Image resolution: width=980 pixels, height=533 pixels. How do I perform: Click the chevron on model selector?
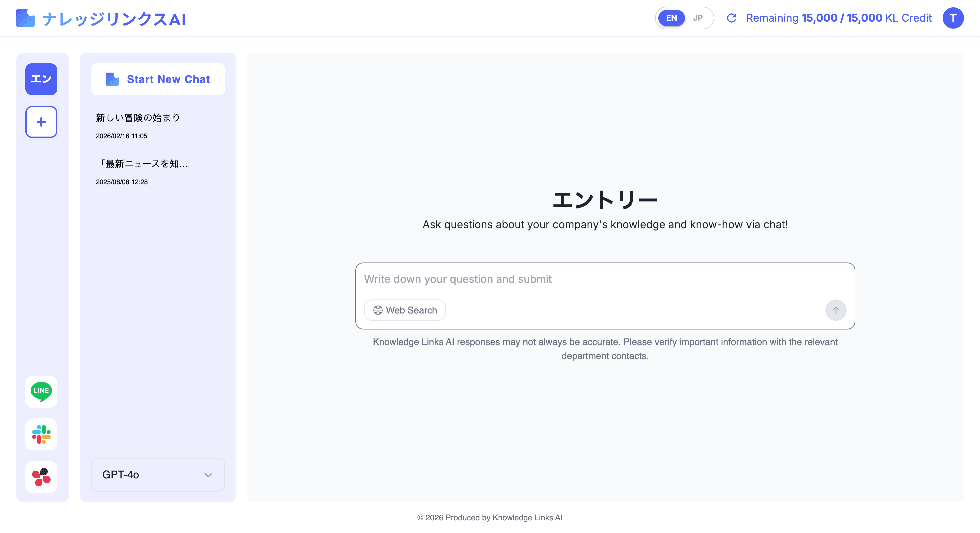[x=208, y=475]
